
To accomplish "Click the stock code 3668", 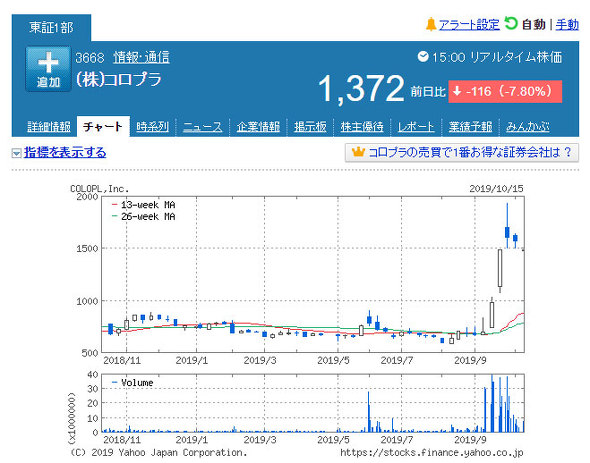I will 90,58.
